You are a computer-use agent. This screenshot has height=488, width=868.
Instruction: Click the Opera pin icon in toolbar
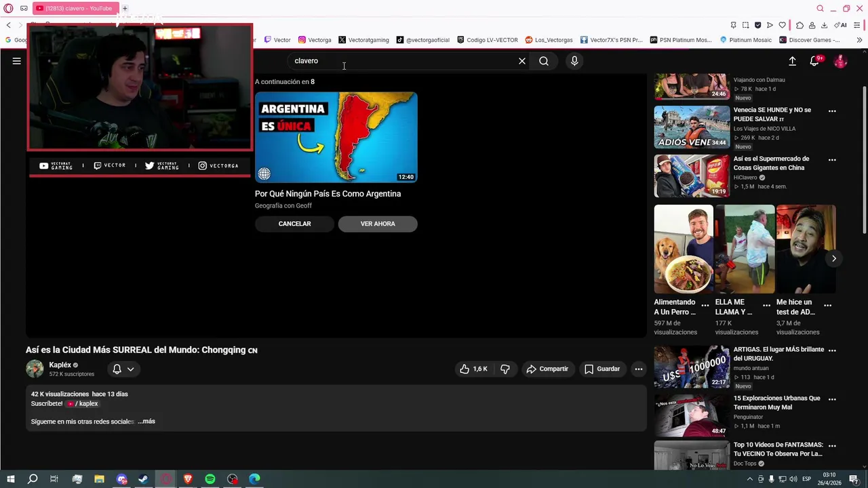(733, 25)
